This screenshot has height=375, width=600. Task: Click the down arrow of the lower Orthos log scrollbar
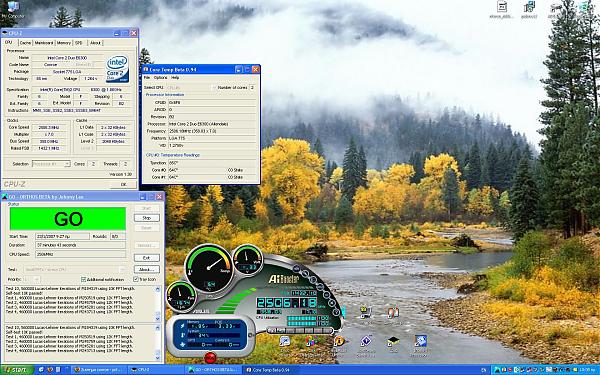point(158,358)
